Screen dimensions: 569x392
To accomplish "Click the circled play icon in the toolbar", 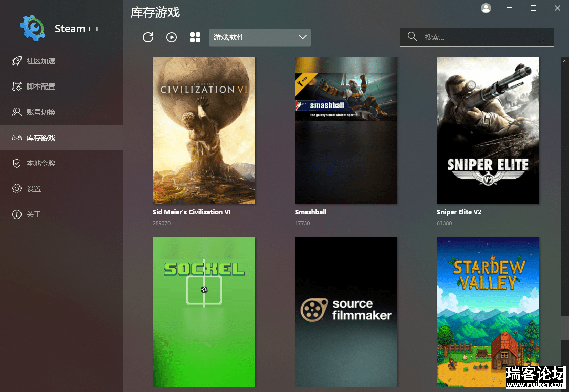I will click(x=172, y=37).
